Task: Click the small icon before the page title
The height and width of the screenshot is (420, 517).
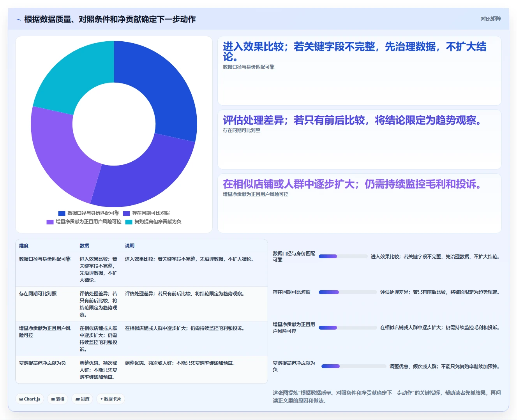Action: 18,19
